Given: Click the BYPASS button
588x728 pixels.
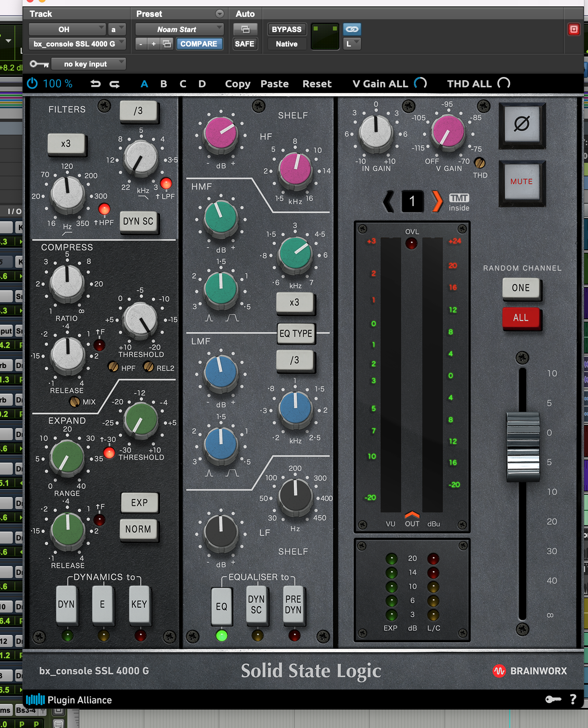Looking at the screenshot, I should coord(286,29).
